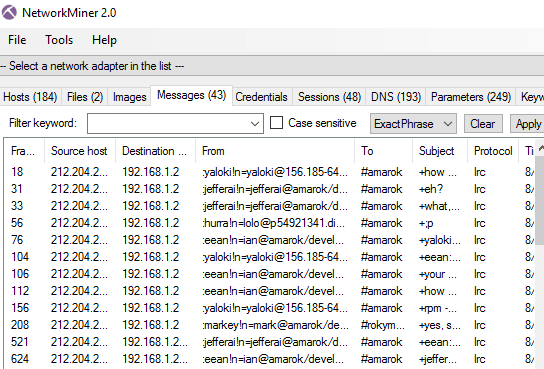
Task: Click the +yaloki... subject cell
Action: click(x=440, y=240)
